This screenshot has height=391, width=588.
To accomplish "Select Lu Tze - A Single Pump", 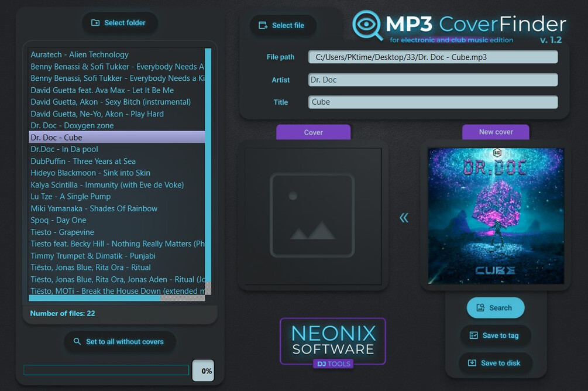I will click(116, 197).
